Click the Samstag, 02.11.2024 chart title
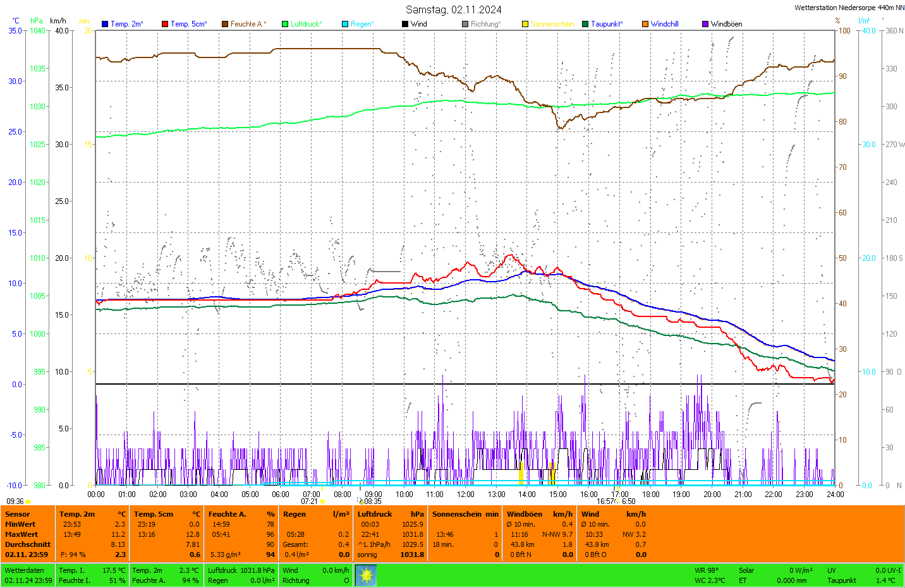The width and height of the screenshot is (905, 588). click(453, 9)
